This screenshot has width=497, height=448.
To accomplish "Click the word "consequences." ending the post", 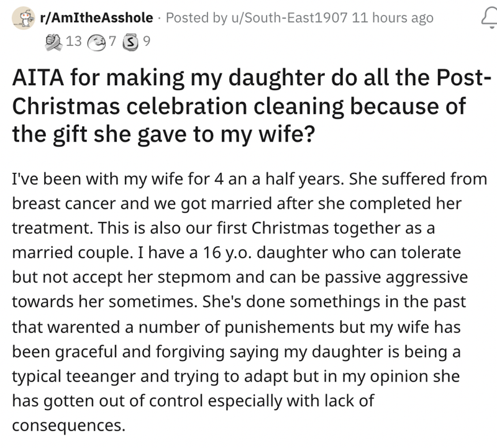I will 69,427.
